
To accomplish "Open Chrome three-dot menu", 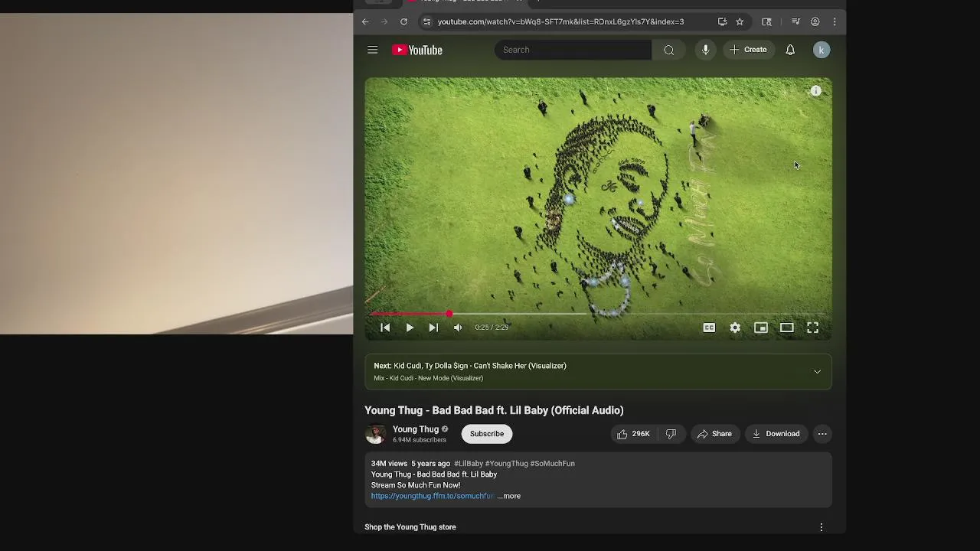I will click(835, 21).
